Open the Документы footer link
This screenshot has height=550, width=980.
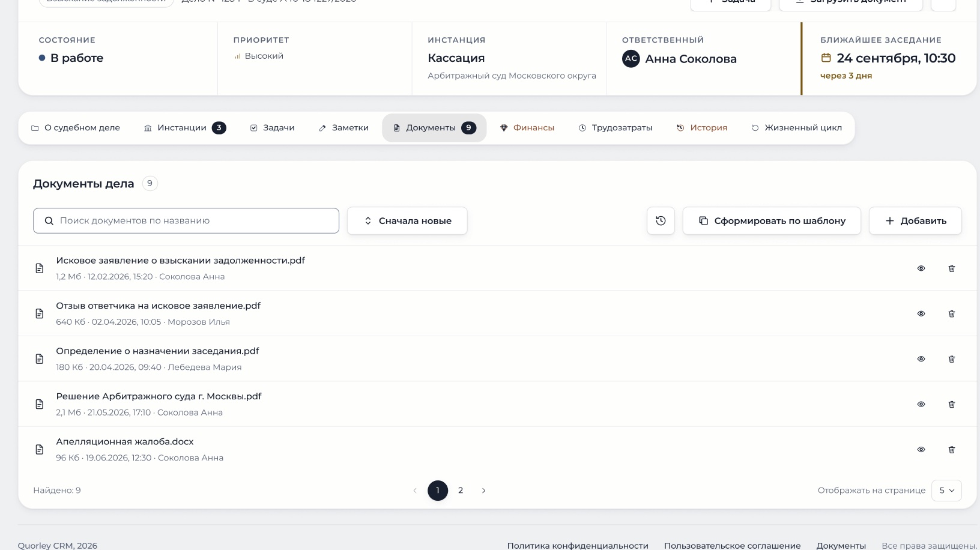coord(841,545)
